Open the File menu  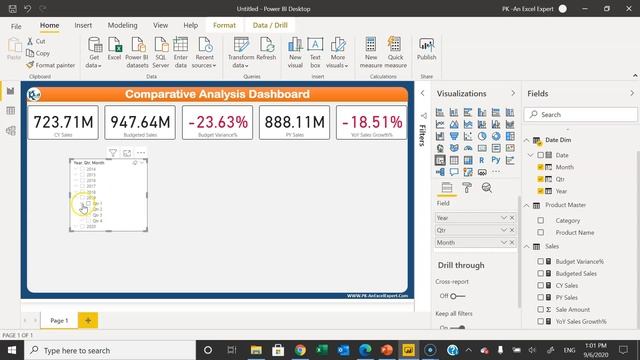click(x=16, y=26)
